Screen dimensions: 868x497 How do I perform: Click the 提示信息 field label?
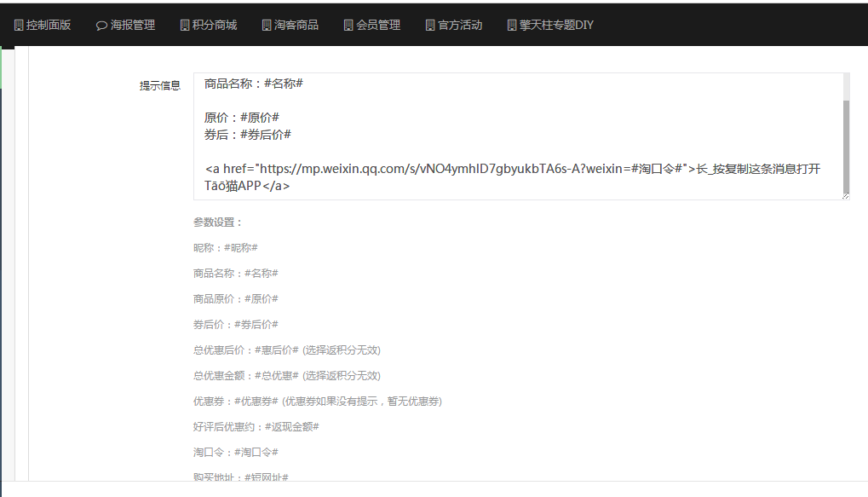(160, 85)
